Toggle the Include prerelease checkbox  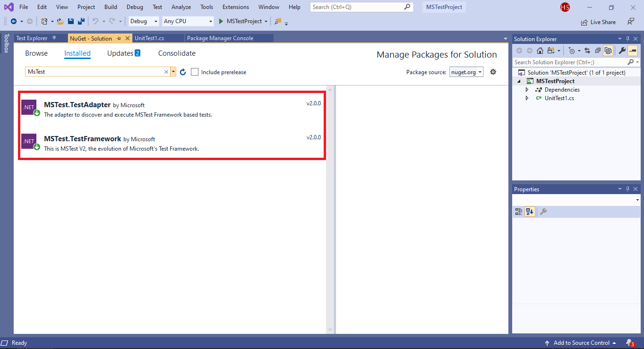(195, 72)
